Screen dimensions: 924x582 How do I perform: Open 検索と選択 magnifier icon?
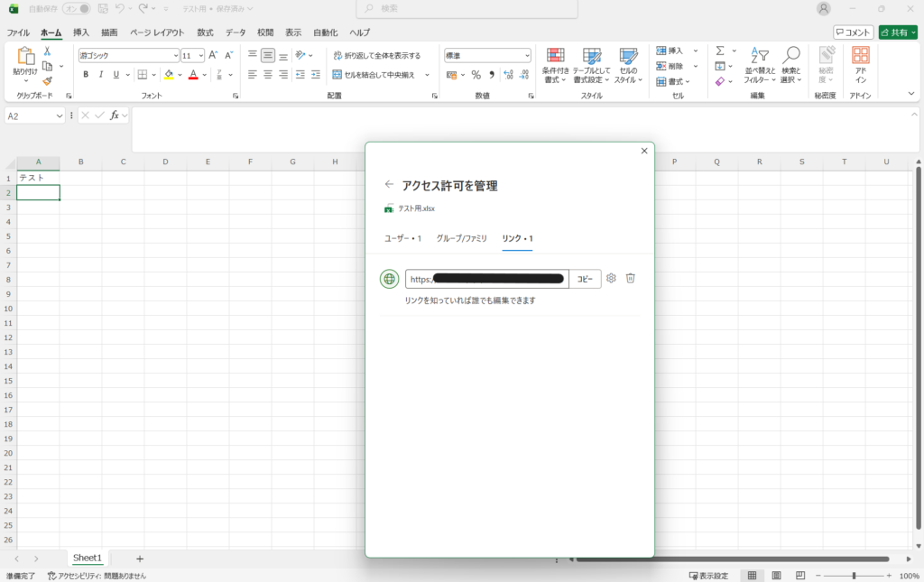pyautogui.click(x=790, y=65)
